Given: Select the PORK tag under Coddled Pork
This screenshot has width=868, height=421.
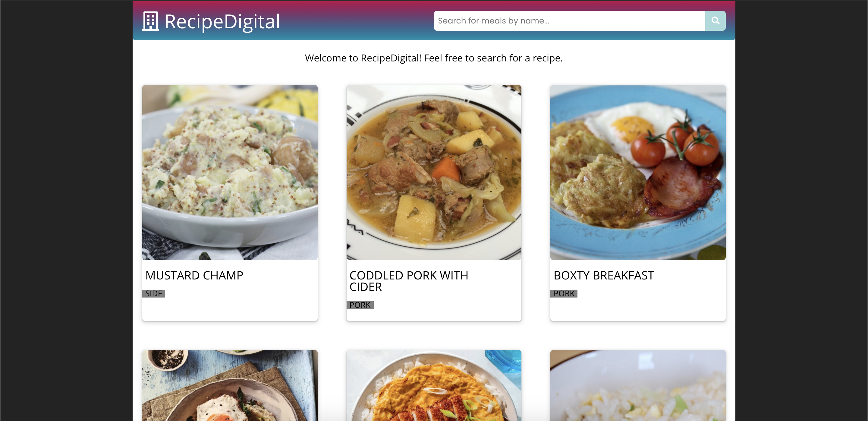Looking at the screenshot, I should pos(360,305).
